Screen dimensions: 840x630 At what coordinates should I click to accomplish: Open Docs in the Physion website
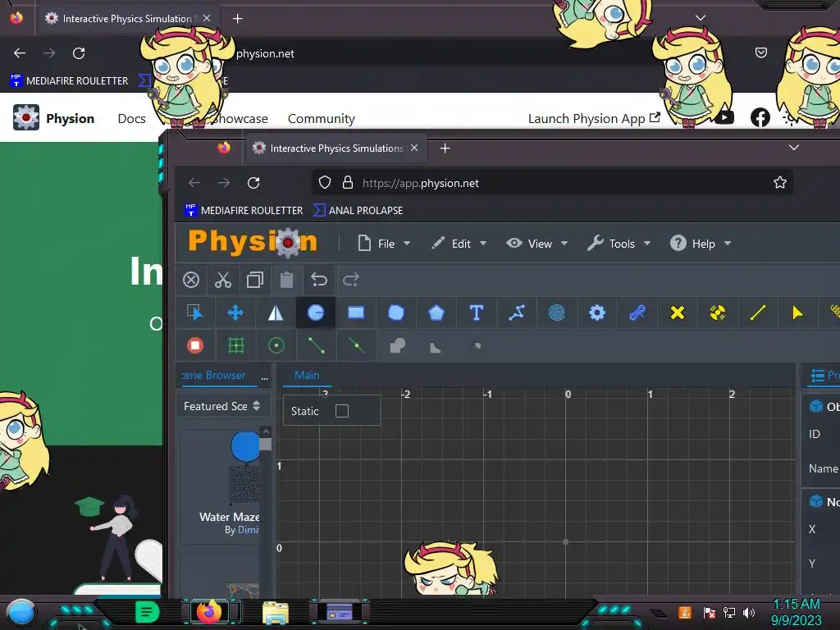pos(131,118)
